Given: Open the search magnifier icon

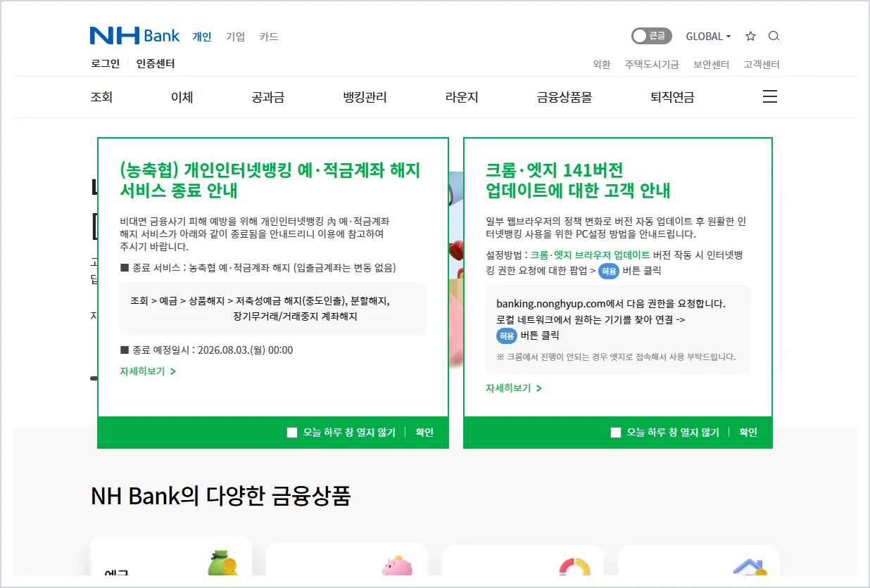Looking at the screenshot, I should tap(774, 36).
